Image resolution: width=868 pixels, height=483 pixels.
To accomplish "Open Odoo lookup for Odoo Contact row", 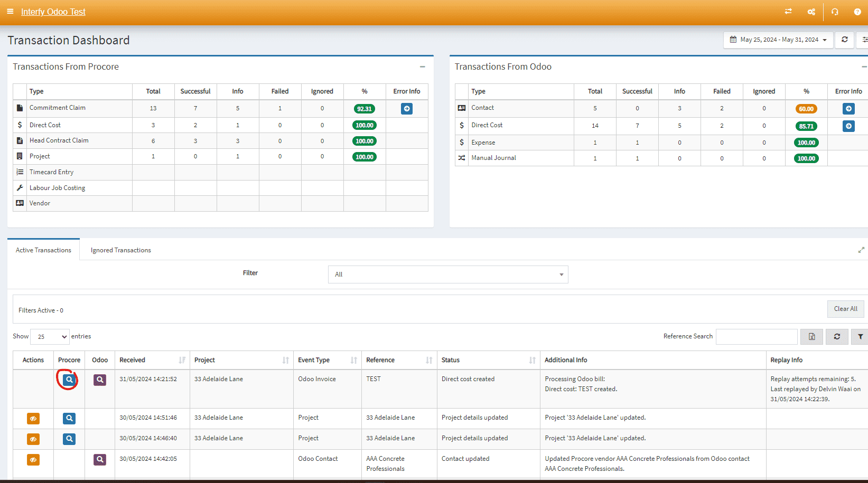I will [100, 460].
